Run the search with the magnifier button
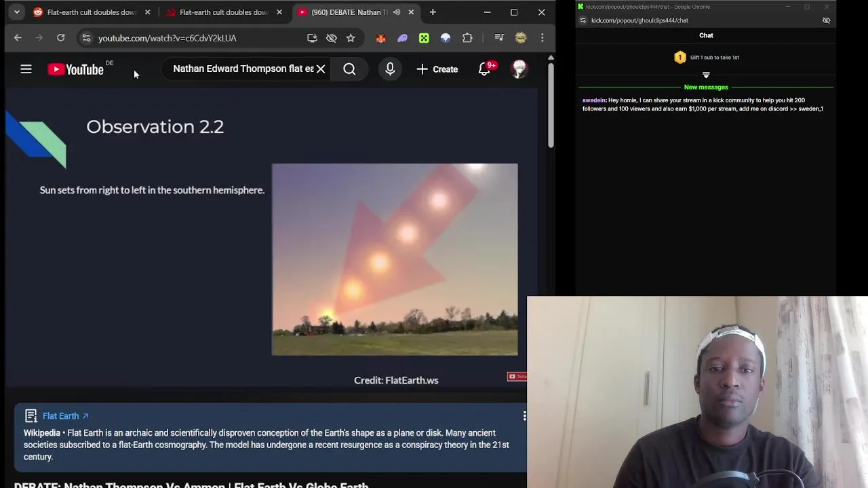 tap(349, 68)
